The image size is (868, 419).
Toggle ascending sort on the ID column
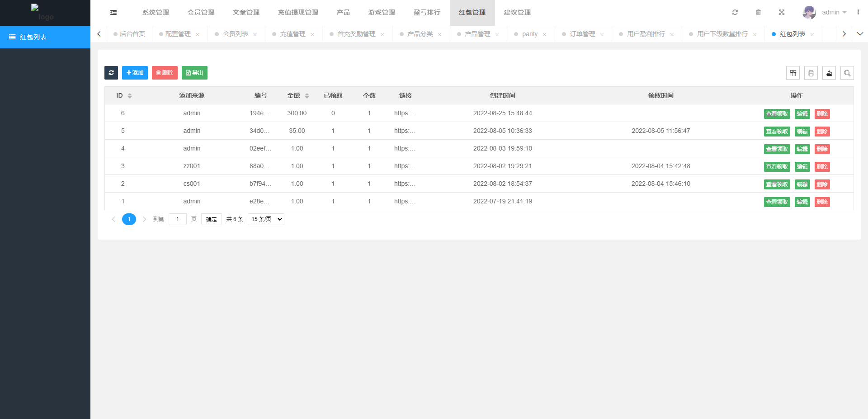click(x=130, y=94)
